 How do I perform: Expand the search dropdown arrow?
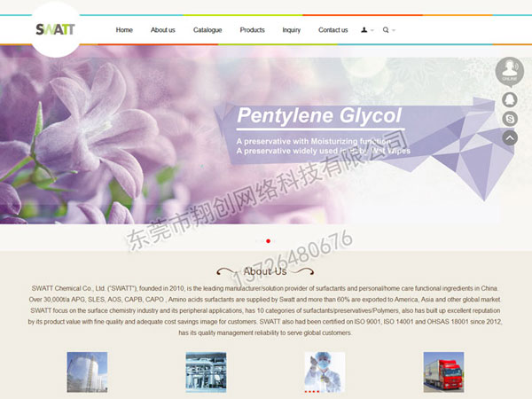coord(394,30)
